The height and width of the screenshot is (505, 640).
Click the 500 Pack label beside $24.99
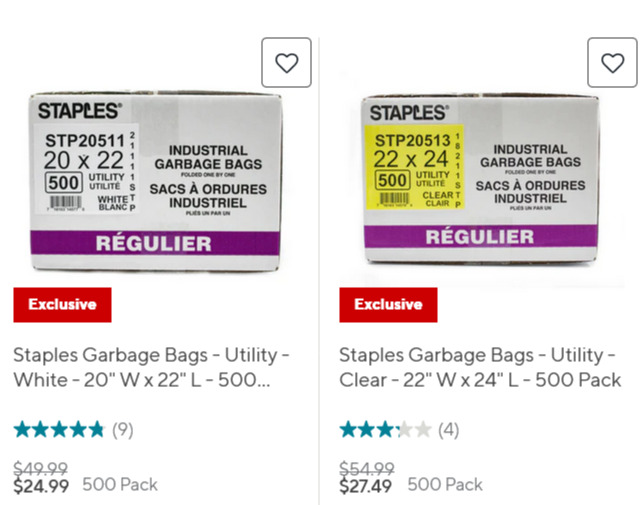pyautogui.click(x=120, y=485)
